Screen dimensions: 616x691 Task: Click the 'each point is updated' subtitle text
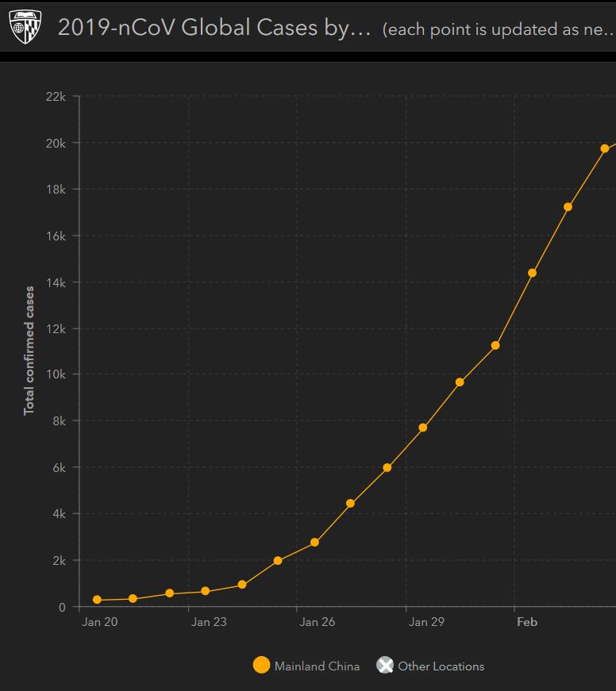[x=498, y=30]
